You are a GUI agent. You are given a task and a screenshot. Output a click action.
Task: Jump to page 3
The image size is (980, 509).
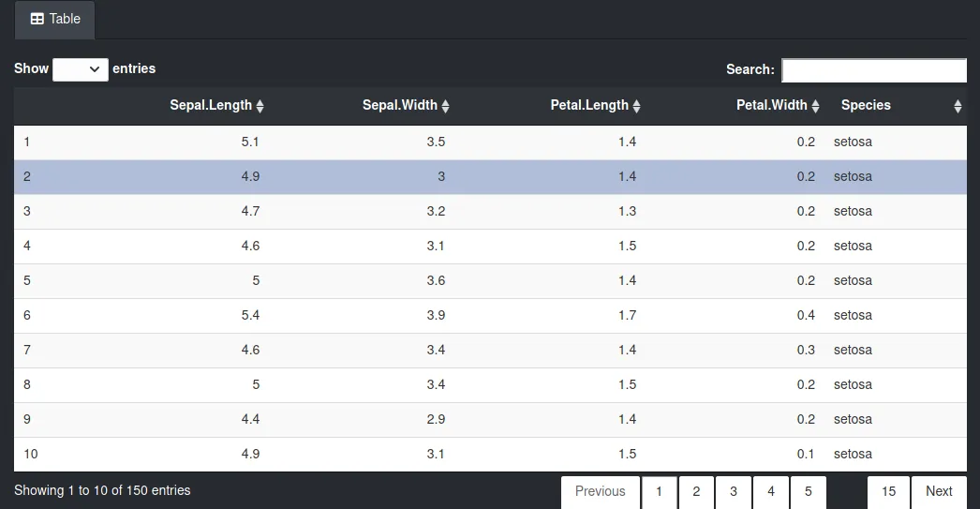coord(734,492)
